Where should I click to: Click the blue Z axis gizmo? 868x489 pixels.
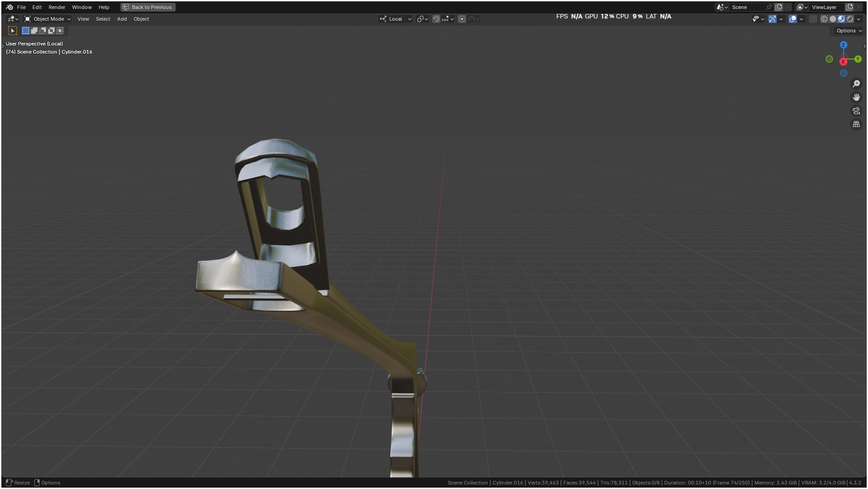point(843,45)
